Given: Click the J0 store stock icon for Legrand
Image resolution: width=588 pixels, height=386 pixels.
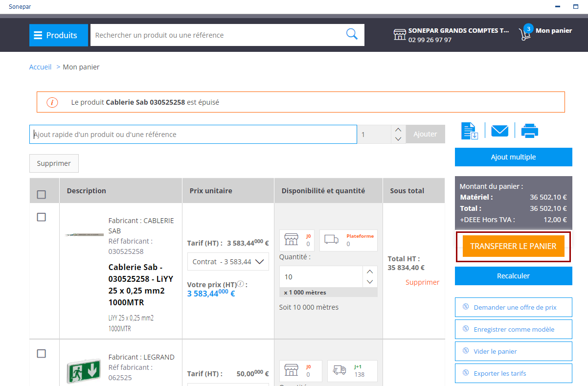Looking at the screenshot, I should 292,371.
